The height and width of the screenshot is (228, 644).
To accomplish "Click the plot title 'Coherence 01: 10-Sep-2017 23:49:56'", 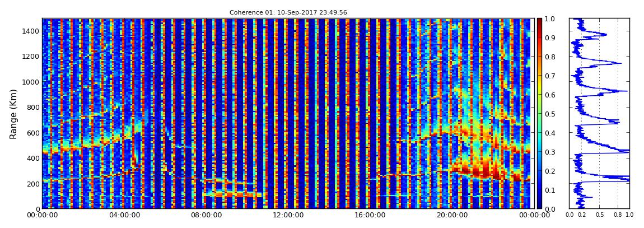I will pos(288,13).
